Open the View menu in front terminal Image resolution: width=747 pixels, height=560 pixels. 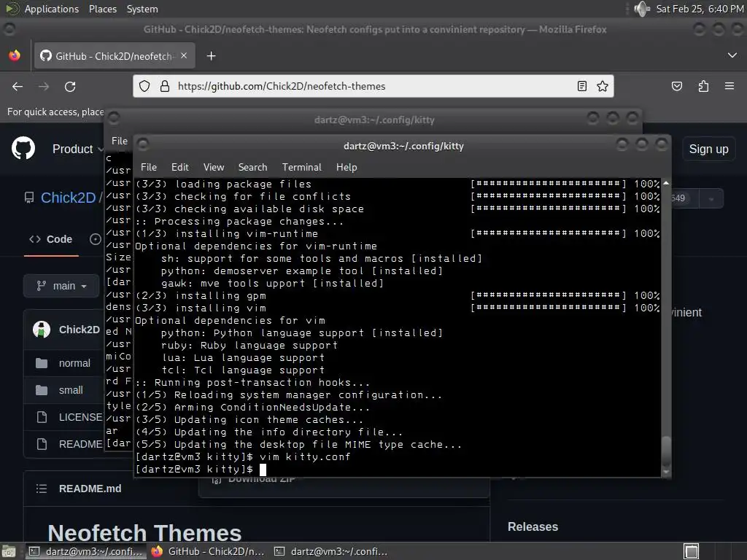pyautogui.click(x=214, y=167)
